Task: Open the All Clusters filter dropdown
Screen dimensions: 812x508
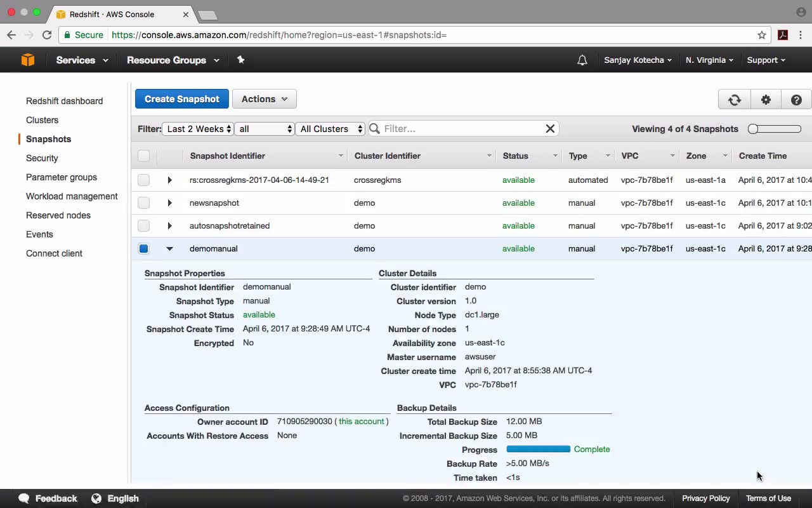Action: (331, 129)
